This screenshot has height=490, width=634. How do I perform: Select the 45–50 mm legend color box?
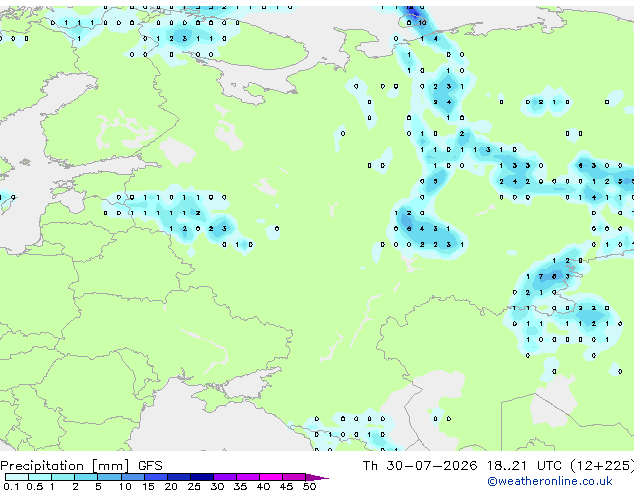pos(294,477)
